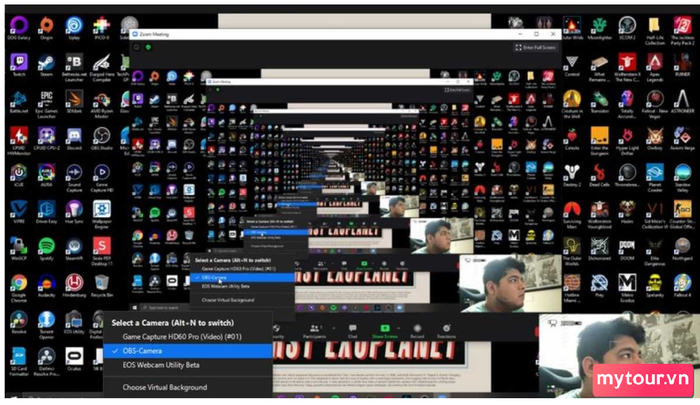Open the Oculus desktop icon
Screen dimensions: 700x405
click(x=74, y=359)
